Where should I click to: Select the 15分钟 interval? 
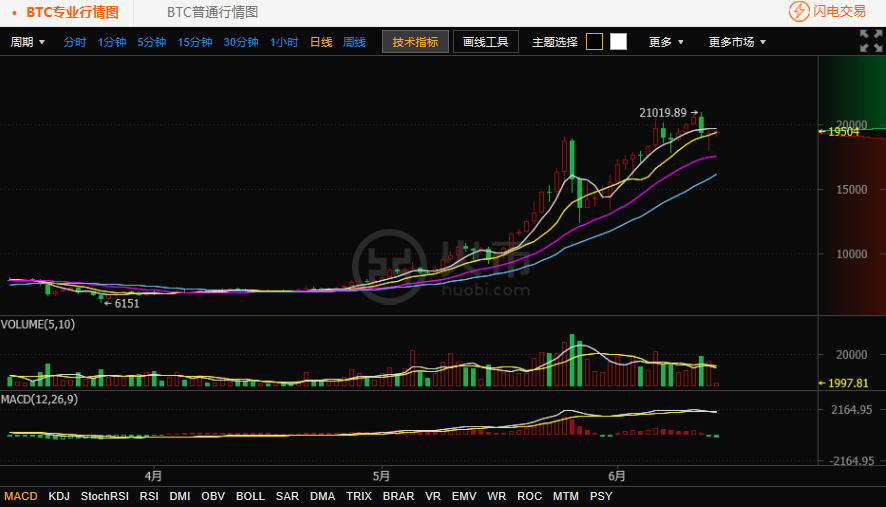coord(194,42)
